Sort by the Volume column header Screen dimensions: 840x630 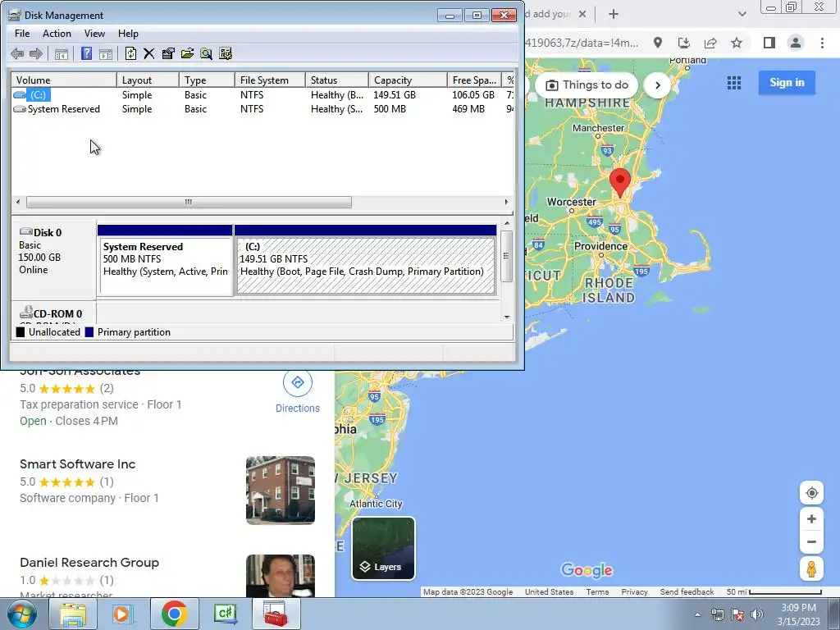[64, 80]
